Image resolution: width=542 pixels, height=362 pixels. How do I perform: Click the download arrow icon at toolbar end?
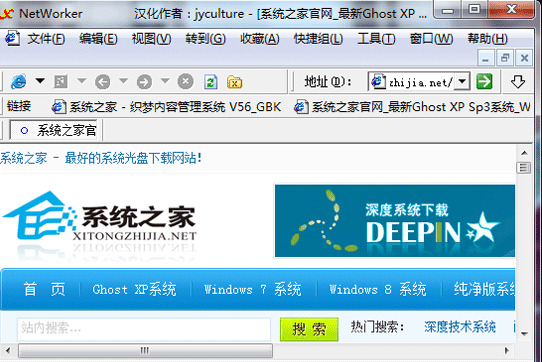click(x=518, y=82)
